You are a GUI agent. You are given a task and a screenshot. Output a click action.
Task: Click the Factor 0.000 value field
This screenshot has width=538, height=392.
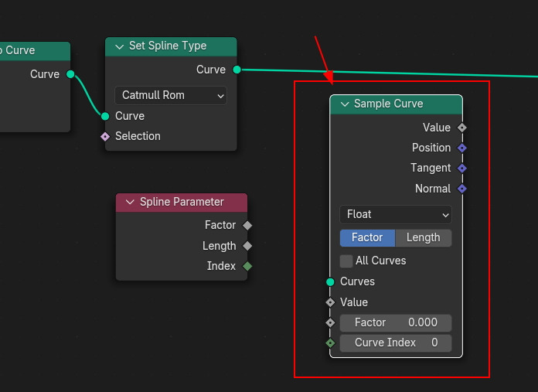click(396, 322)
